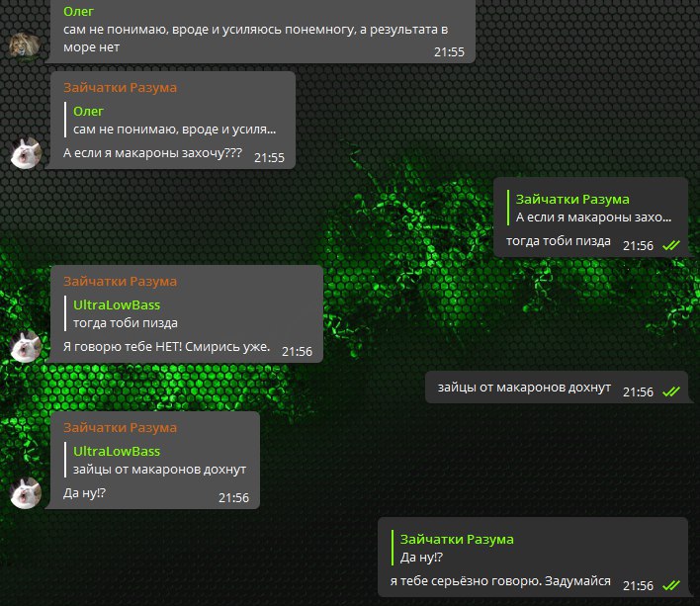This screenshot has width=700, height=606.
Task: Jump to quoted Олег message 'сам не понимаю, вроде и усиля...'
Action: [x=170, y=120]
